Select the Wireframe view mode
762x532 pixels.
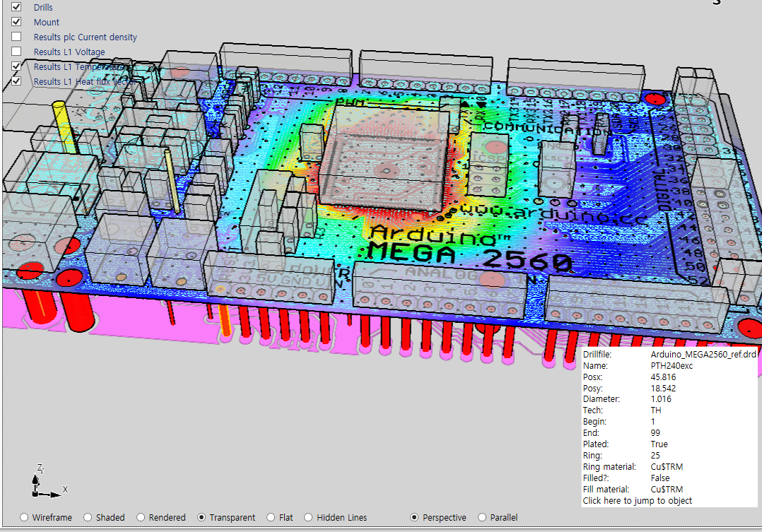tap(25, 517)
